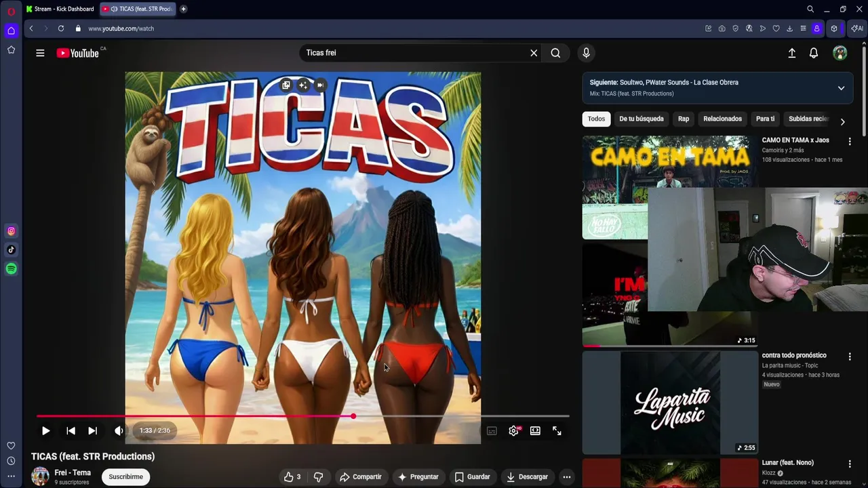868x488 pixels.
Task: Open options for contra todo pronóstico
Action: point(850,356)
